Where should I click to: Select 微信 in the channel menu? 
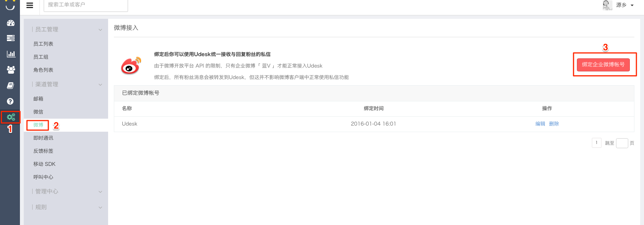(38, 112)
